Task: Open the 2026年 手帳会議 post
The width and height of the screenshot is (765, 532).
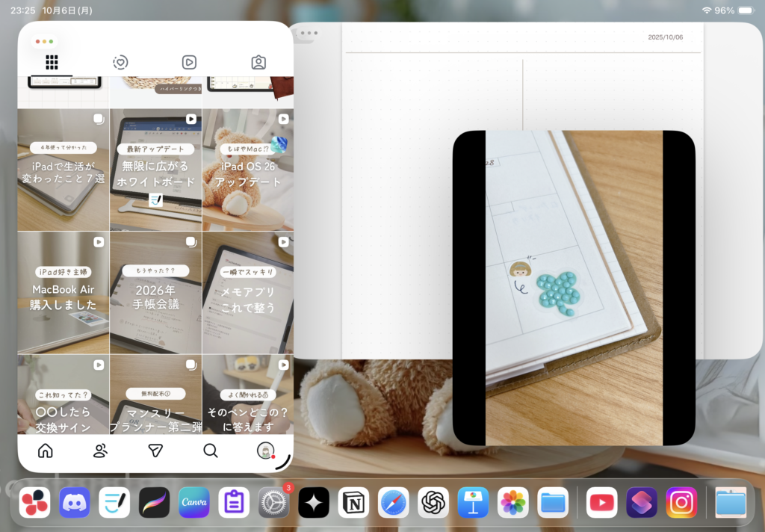Action: pos(155,292)
